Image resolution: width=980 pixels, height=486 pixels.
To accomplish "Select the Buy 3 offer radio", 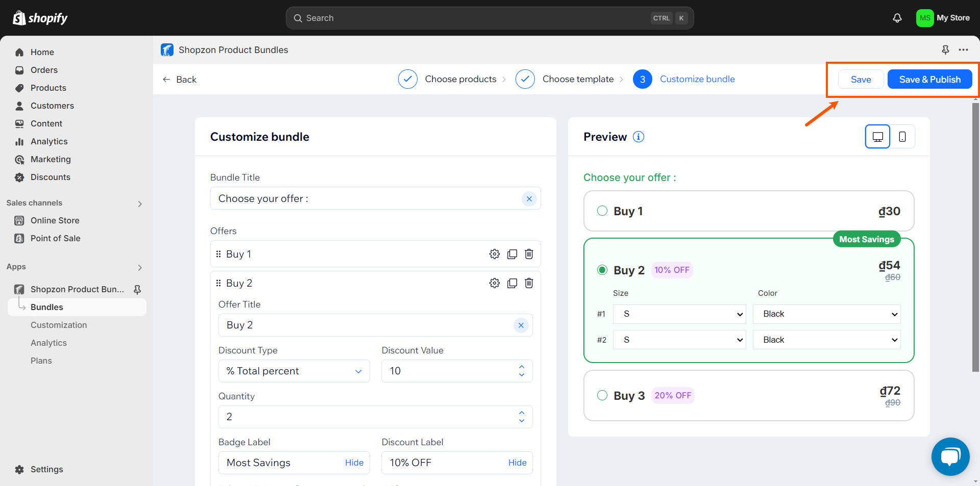I will click(x=602, y=395).
